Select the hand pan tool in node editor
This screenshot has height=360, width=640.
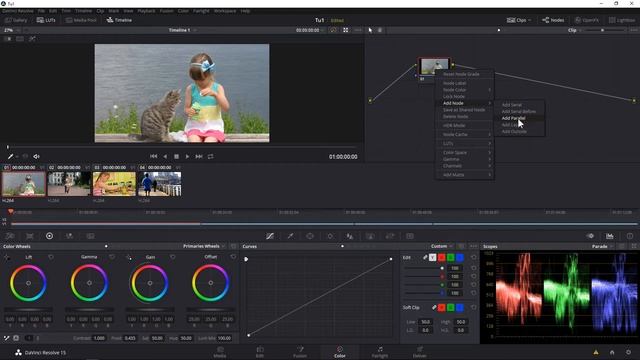tap(380, 30)
